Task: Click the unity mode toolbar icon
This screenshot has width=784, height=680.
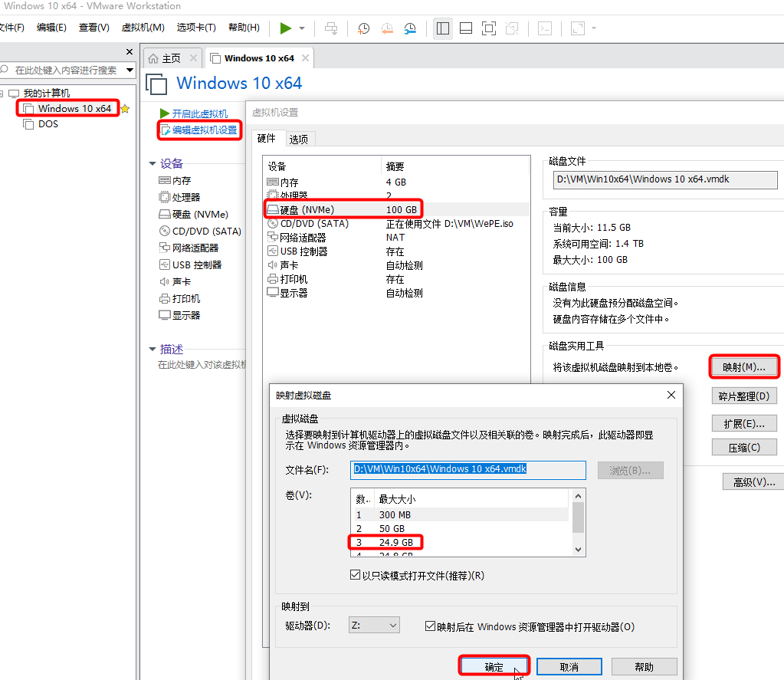Action: [512, 28]
